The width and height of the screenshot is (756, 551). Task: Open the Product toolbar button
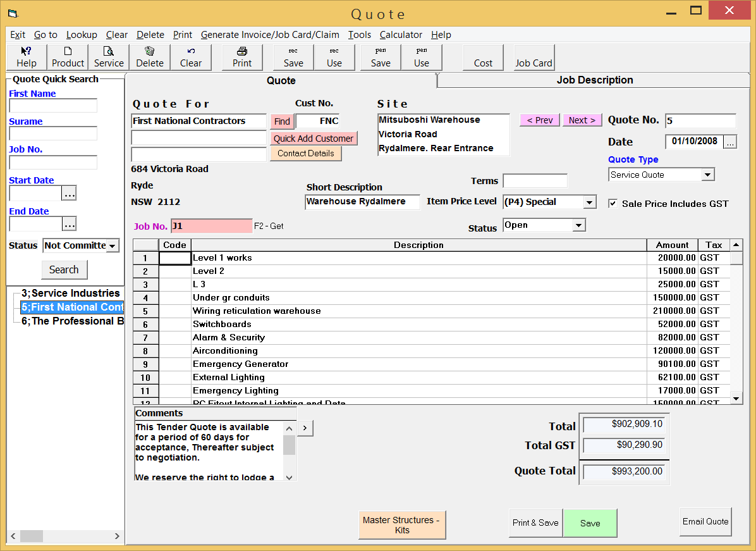click(68, 58)
